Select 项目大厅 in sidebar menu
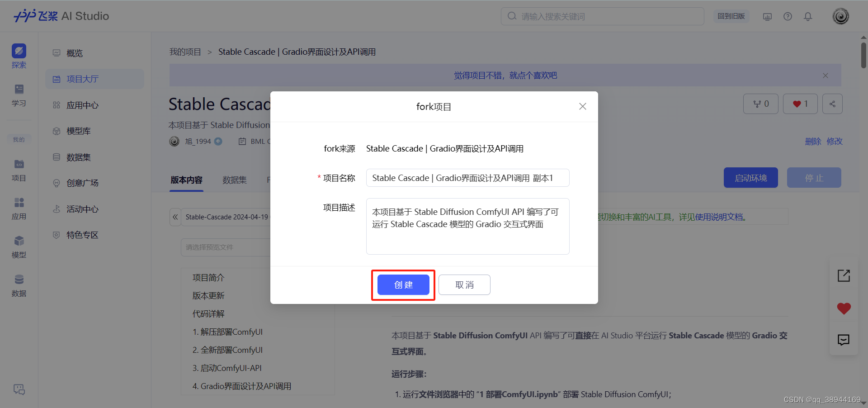The width and height of the screenshot is (868, 408). click(94, 79)
